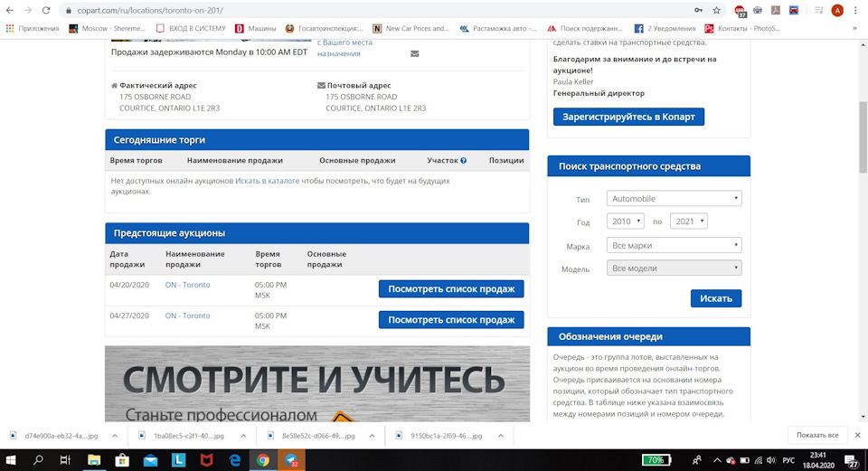The height and width of the screenshot is (471, 868).
Task: Open Mail app from taskbar
Action: click(150, 460)
